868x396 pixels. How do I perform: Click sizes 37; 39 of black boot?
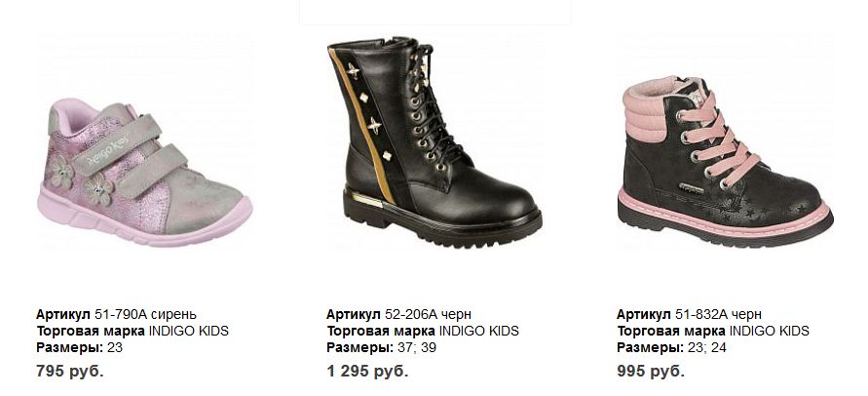[417, 348]
